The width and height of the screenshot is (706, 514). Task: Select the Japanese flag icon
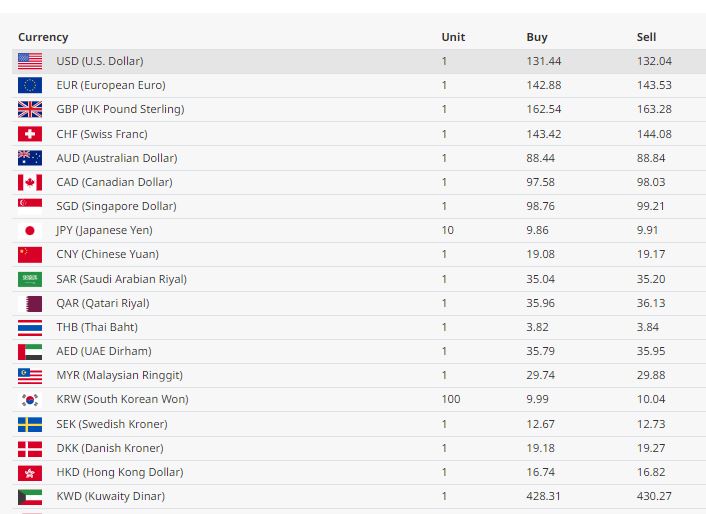(x=30, y=230)
